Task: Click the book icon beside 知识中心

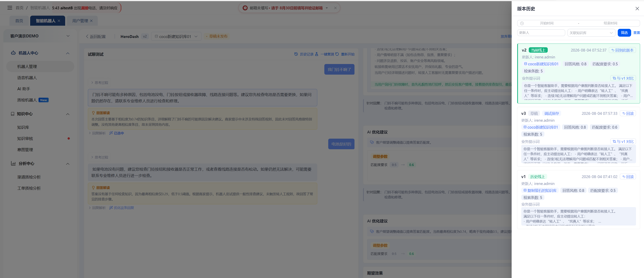Action: point(12,114)
